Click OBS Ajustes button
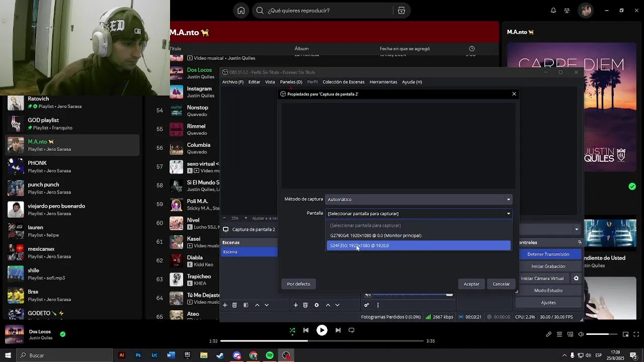644x362 pixels. click(x=548, y=303)
